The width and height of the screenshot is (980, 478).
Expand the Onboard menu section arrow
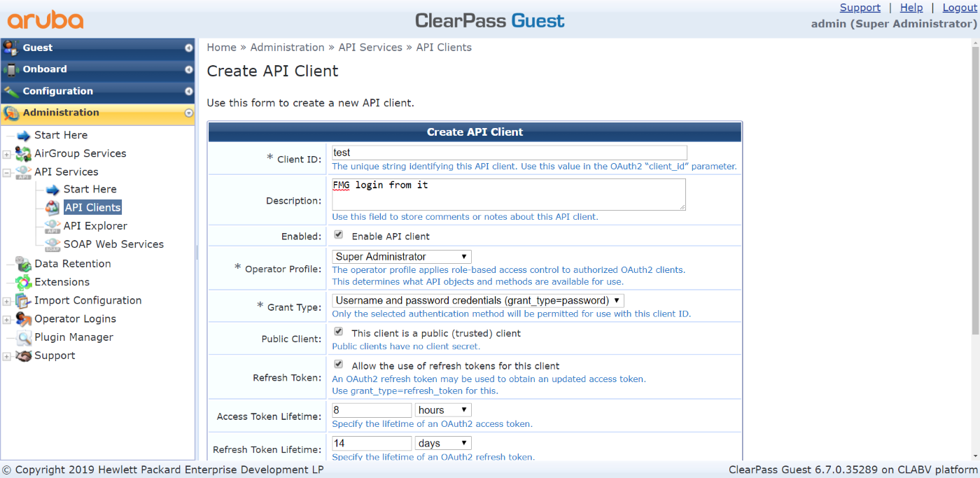coord(188,70)
